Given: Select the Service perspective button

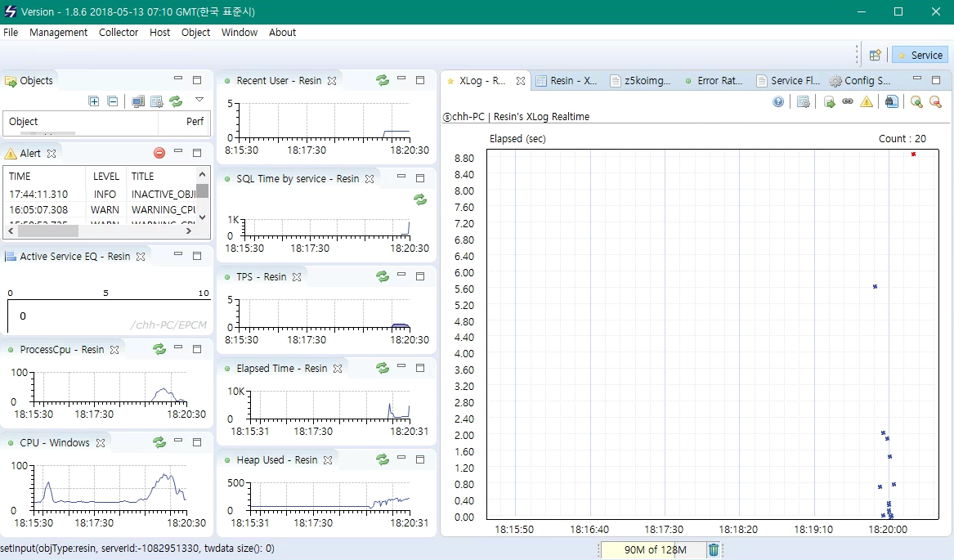Looking at the screenshot, I should click(920, 56).
